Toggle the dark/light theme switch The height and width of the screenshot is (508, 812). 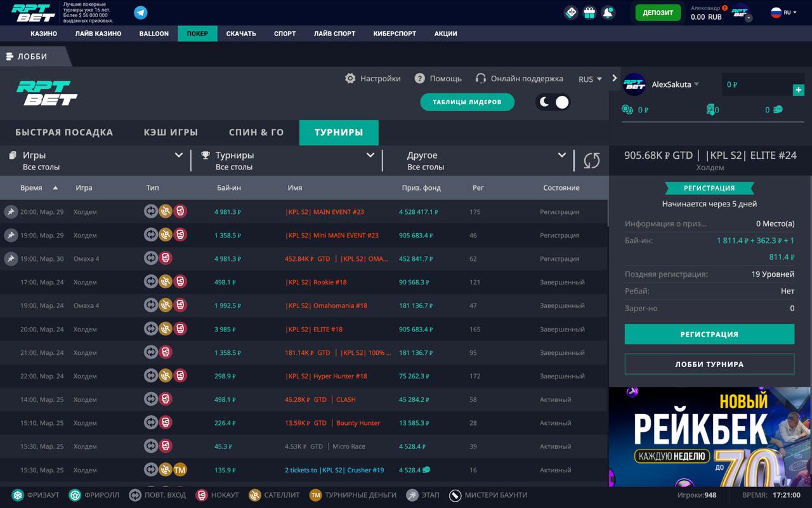553,102
